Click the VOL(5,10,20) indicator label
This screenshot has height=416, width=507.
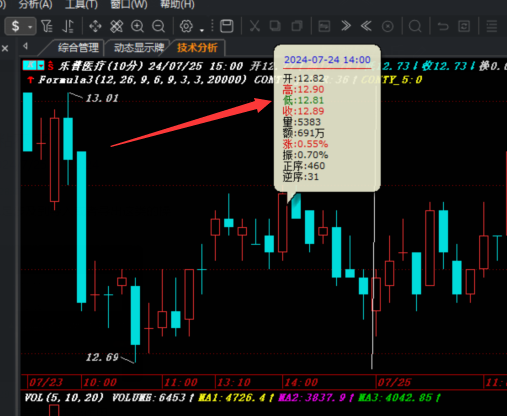click(64, 397)
